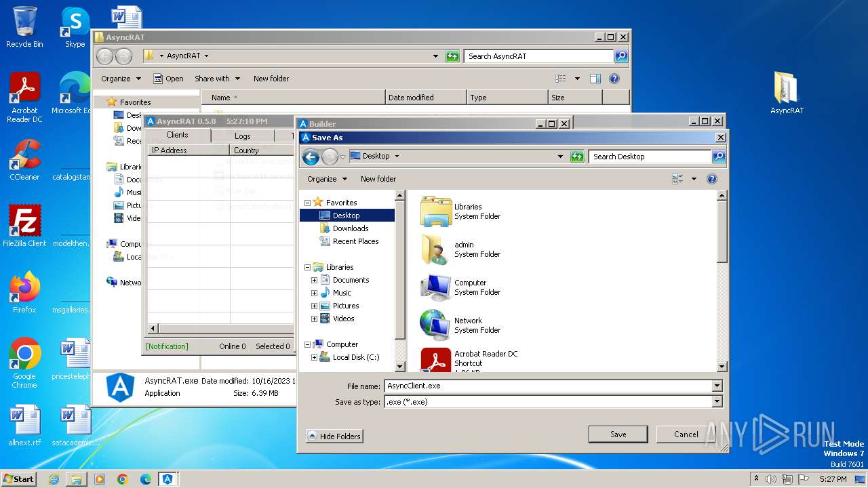The width and height of the screenshot is (868, 488).
Task: Click Country column header
Action: (261, 150)
